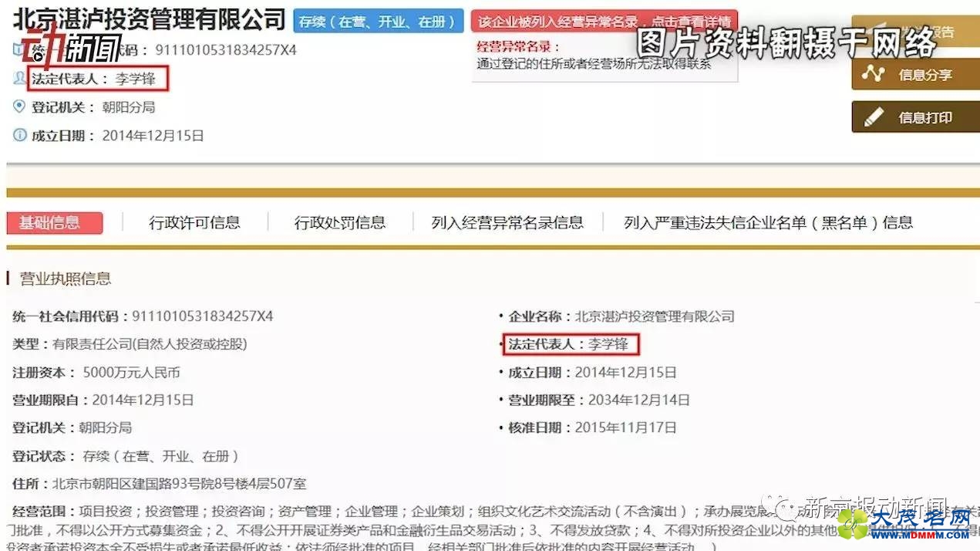Open the 基础信息 tab
Screen dimensions: 980x551
pos(54,223)
